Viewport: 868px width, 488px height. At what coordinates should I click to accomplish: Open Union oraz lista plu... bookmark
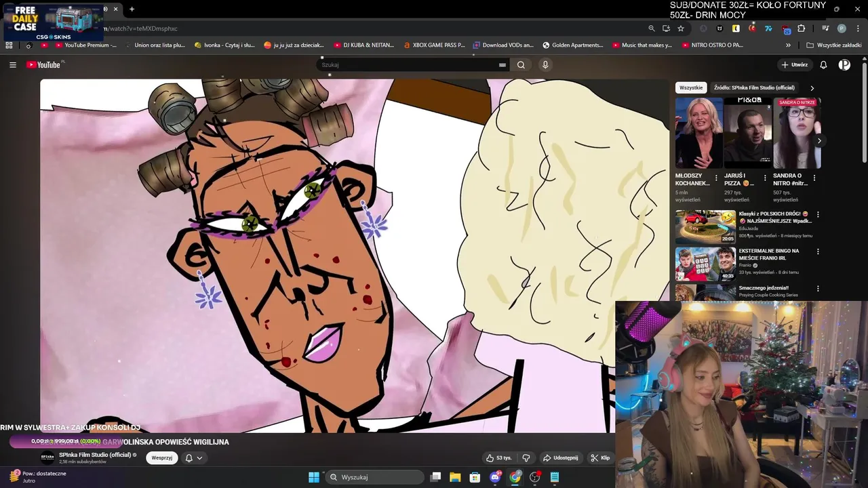click(155, 45)
